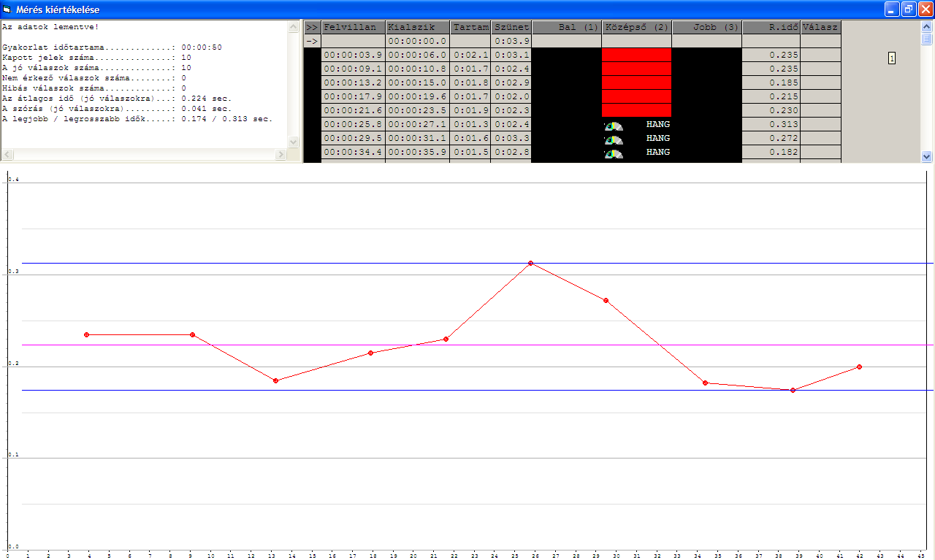This screenshot has width=935, height=560.
Task: Click the speaker icon in the 00:00:29.5 row
Action: 614,139
